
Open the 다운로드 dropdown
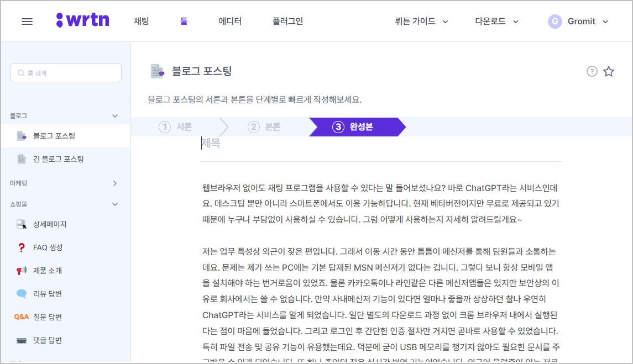click(x=495, y=21)
